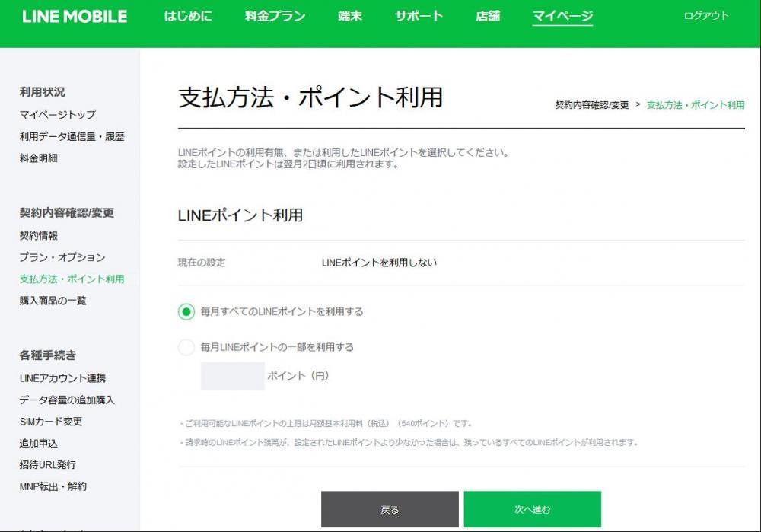Open 追加申込 in the sidebar

tap(38, 443)
